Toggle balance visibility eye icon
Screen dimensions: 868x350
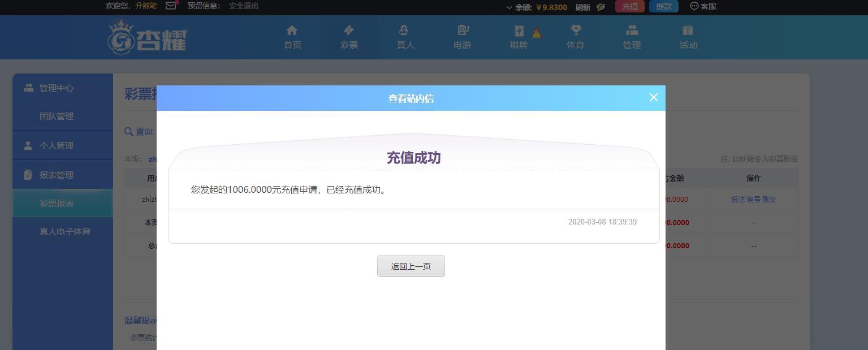601,7
